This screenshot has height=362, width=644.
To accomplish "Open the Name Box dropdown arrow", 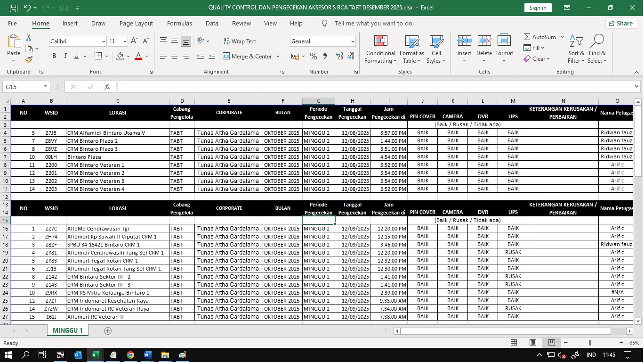I will (46, 87).
